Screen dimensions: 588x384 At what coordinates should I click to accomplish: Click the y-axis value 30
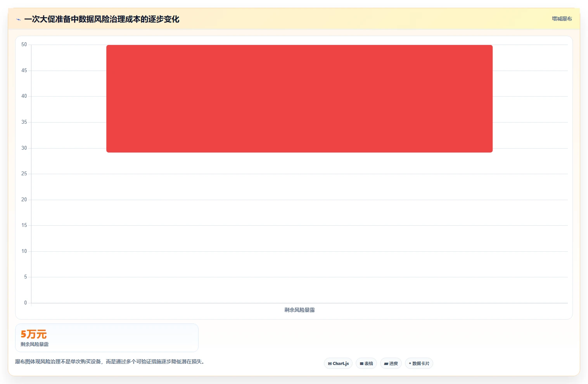click(x=24, y=148)
